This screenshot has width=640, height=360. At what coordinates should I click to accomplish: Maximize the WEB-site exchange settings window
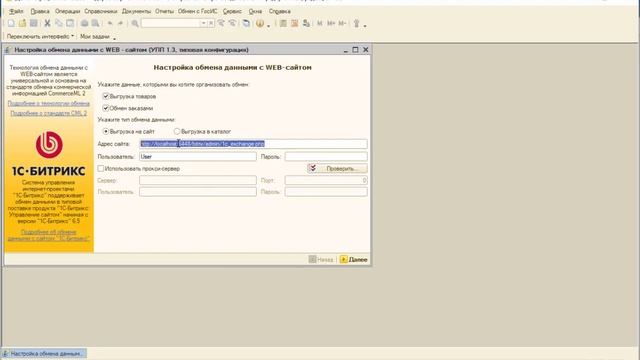355,50
